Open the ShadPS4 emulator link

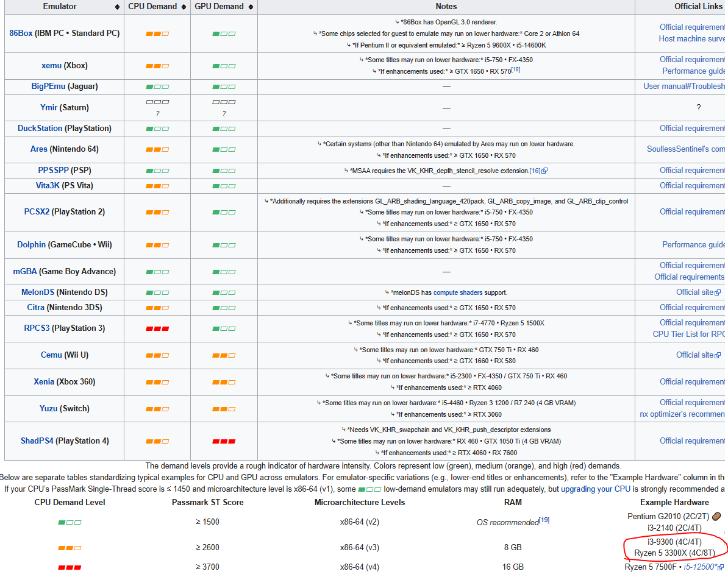[37, 441]
